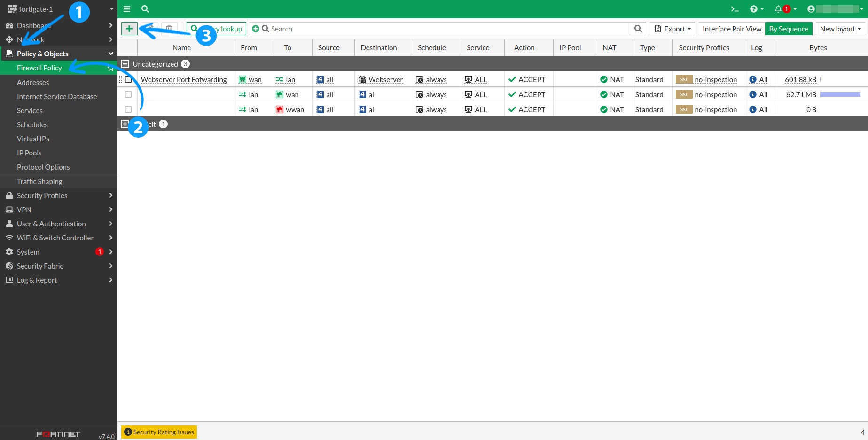Click the info icon in Webserver row Log column
Screen dimensions: 868x440
pos(753,80)
